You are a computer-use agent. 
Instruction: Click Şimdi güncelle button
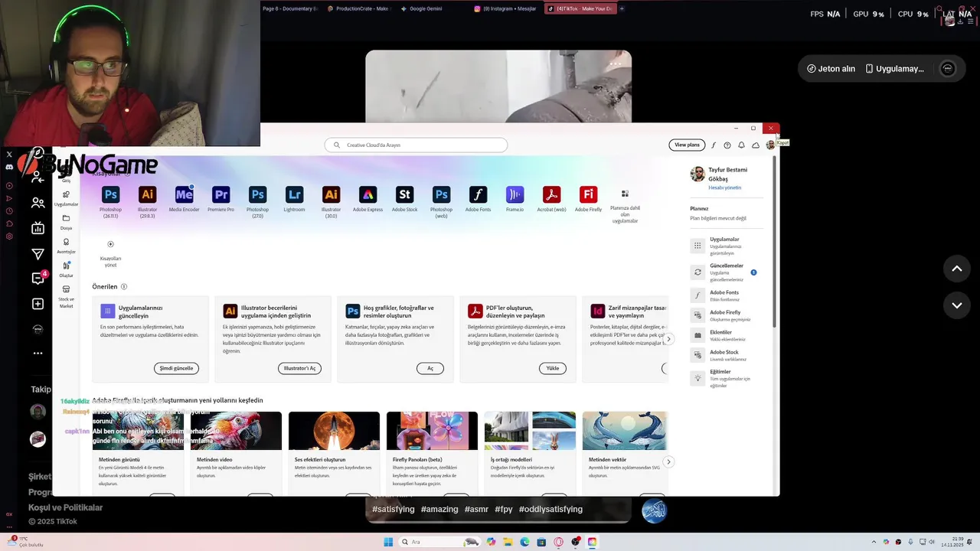[x=176, y=368]
